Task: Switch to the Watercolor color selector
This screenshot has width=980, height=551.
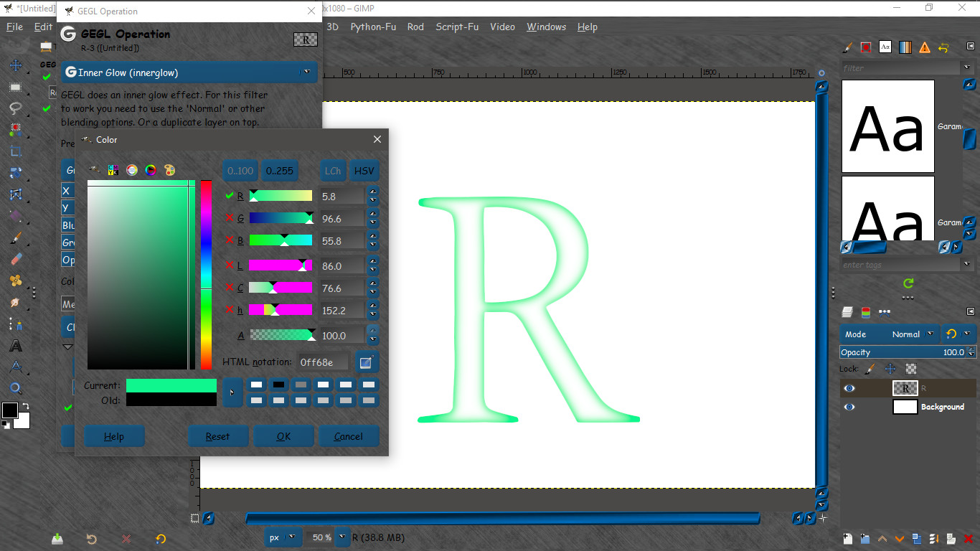Action: 132,170
